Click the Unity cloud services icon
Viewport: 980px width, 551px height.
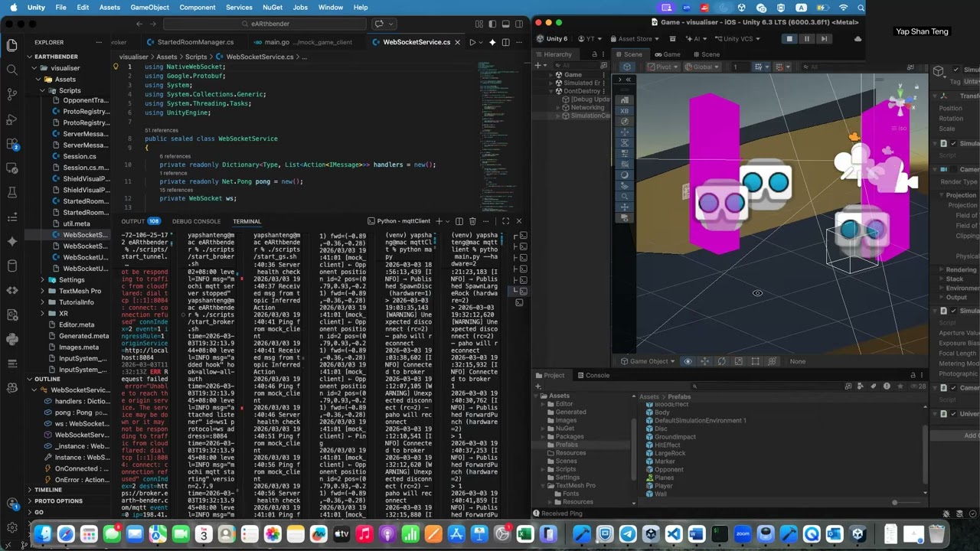[x=857, y=38]
